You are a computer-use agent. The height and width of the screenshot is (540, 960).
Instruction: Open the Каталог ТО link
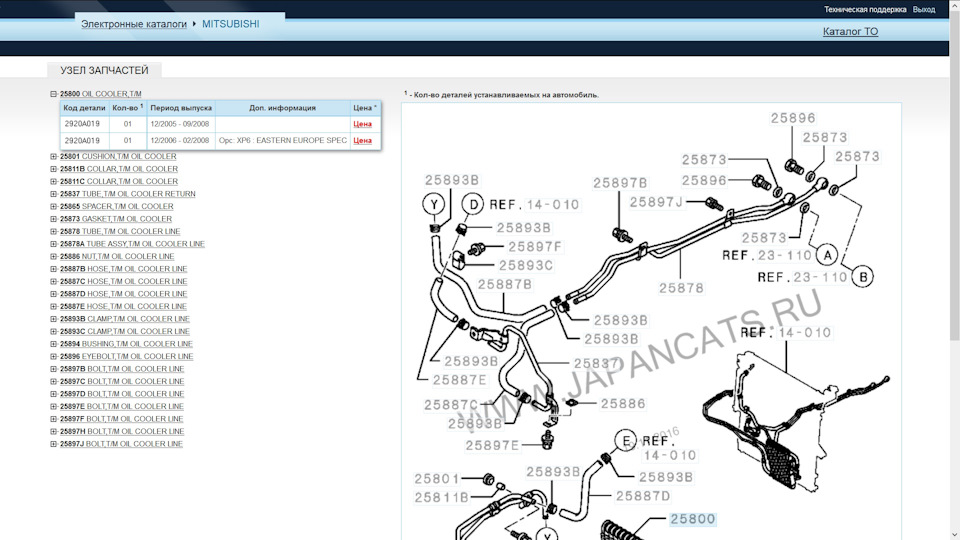click(x=850, y=32)
